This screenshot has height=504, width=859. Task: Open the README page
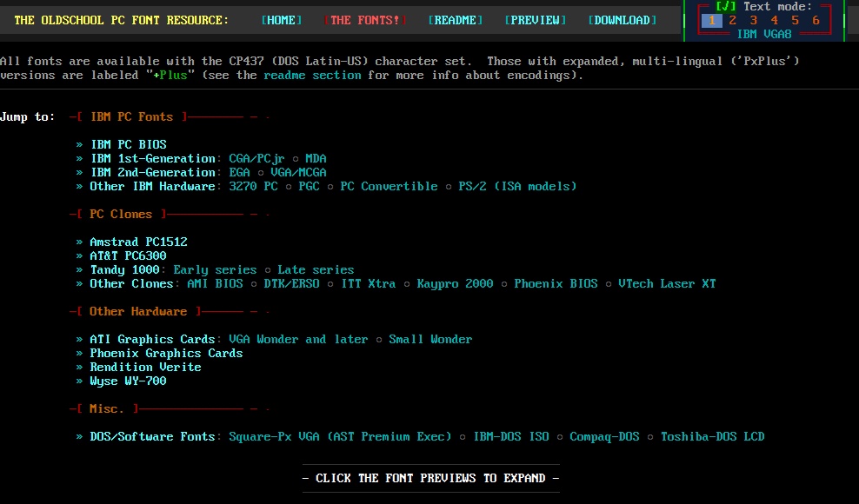point(456,20)
